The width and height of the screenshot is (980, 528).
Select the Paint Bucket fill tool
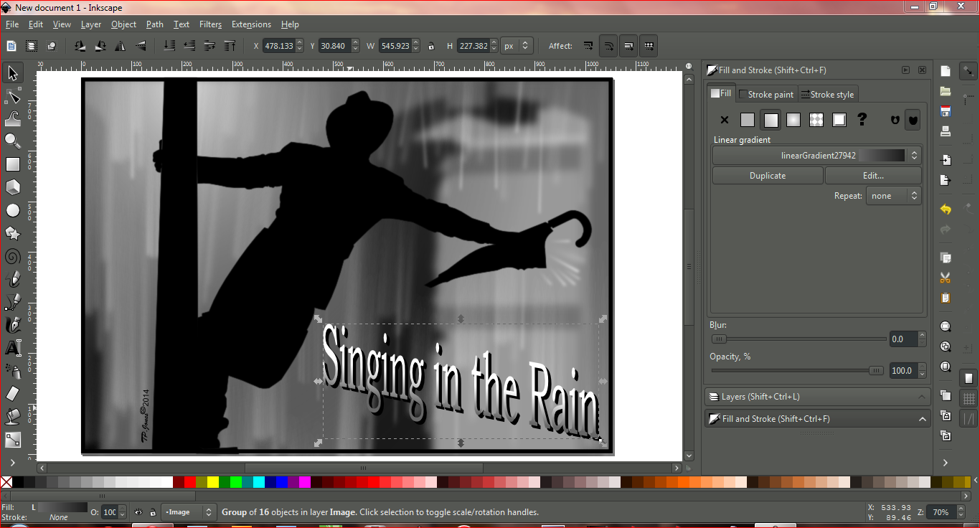13,417
